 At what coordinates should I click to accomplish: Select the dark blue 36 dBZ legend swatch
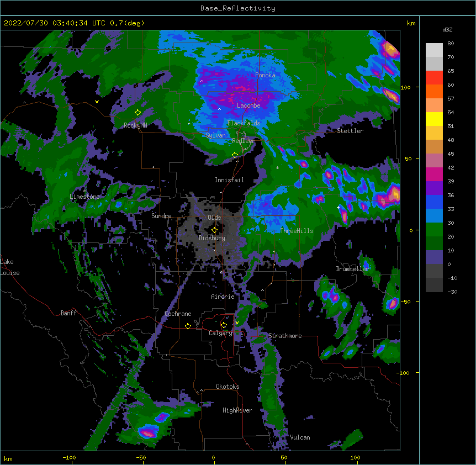[434, 202]
